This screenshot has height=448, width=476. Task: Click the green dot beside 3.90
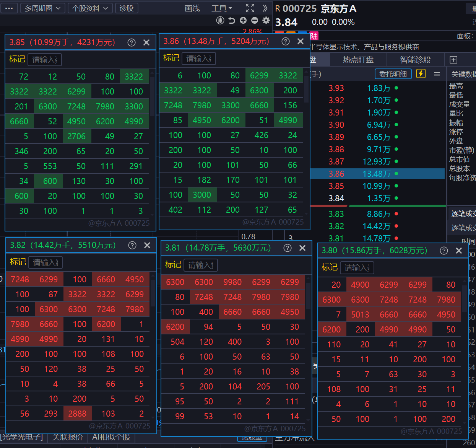pyautogui.click(x=396, y=125)
